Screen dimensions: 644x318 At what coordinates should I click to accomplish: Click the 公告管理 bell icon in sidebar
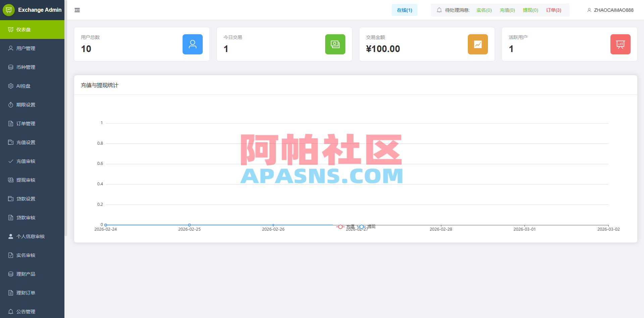pyautogui.click(x=11, y=312)
